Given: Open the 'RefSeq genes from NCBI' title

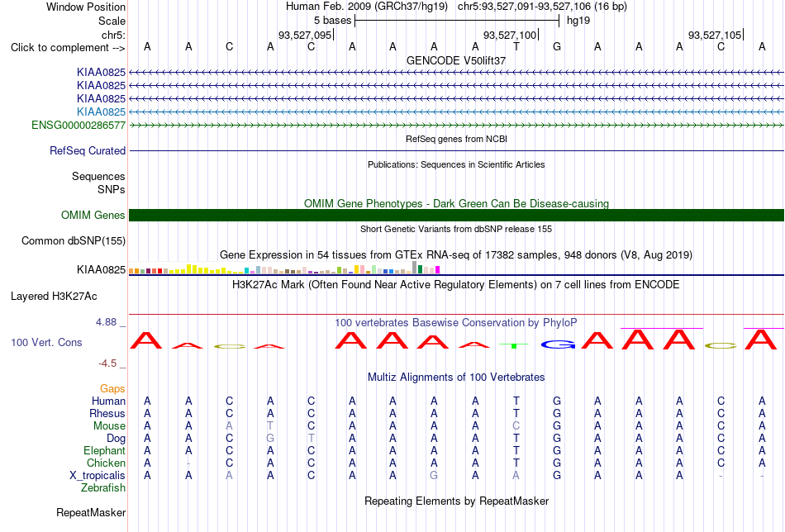Looking at the screenshot, I should pos(456,139).
